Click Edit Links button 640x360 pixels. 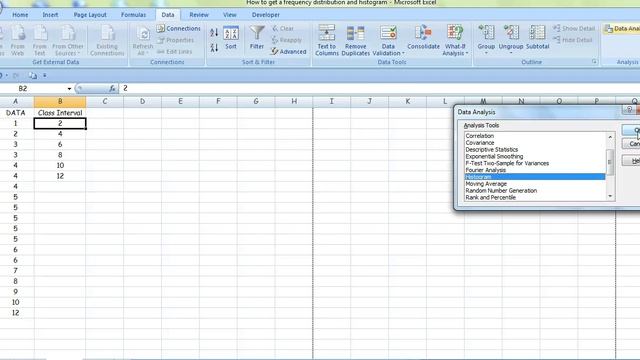(x=174, y=51)
